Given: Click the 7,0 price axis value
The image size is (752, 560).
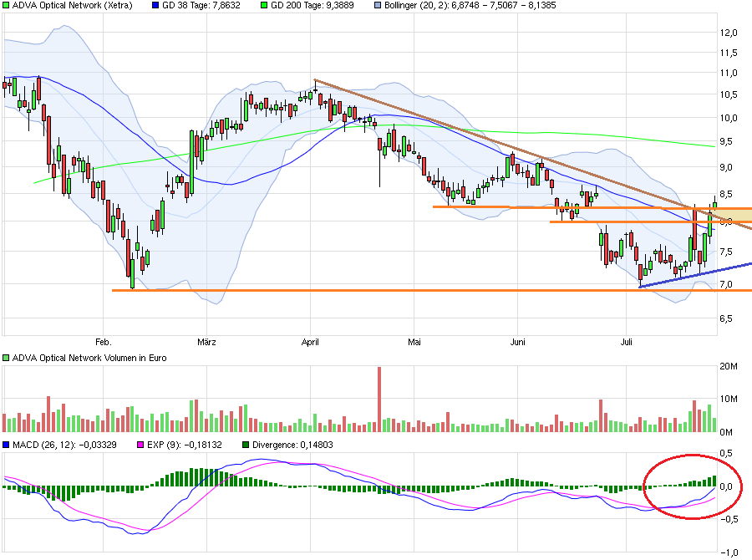Looking at the screenshot, I should (x=726, y=284).
